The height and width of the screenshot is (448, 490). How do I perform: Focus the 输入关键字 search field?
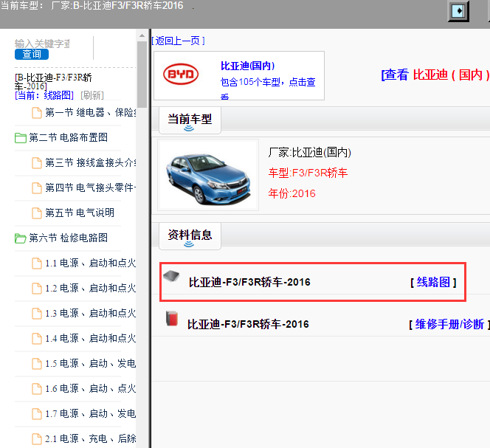tap(42, 44)
